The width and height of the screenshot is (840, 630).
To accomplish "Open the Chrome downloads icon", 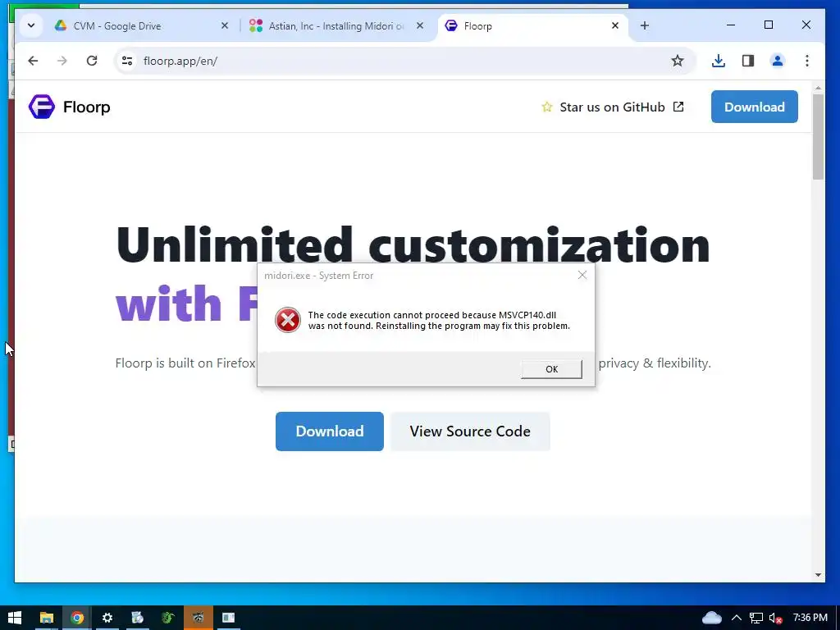I will coord(719,61).
